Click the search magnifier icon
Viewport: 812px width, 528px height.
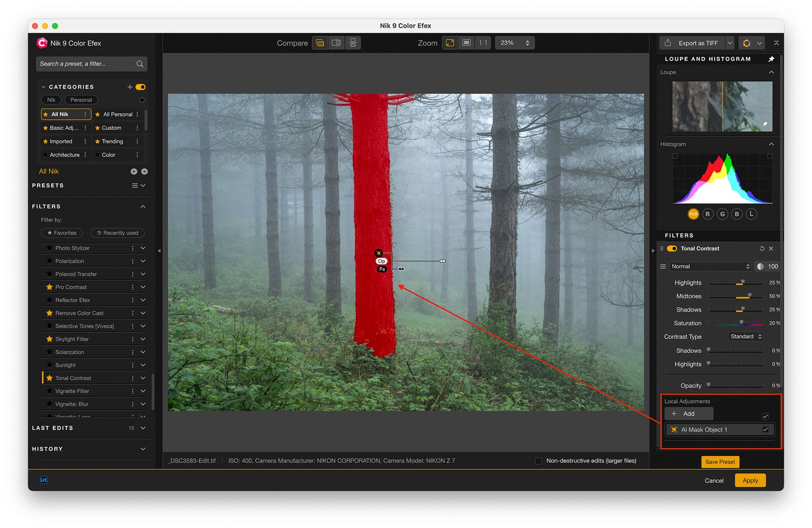(x=140, y=64)
